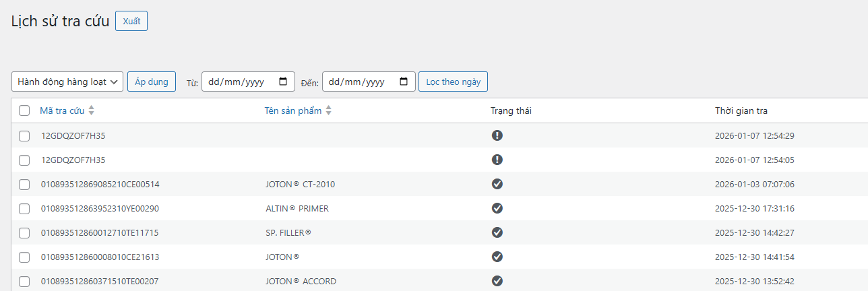Image resolution: width=868 pixels, height=291 pixels.
Task: Sort table by Mã tra cứu column
Action: [x=62, y=110]
